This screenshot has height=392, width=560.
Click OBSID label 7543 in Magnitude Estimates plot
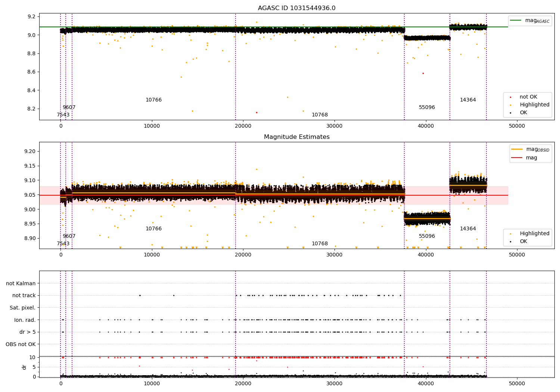coord(63,244)
